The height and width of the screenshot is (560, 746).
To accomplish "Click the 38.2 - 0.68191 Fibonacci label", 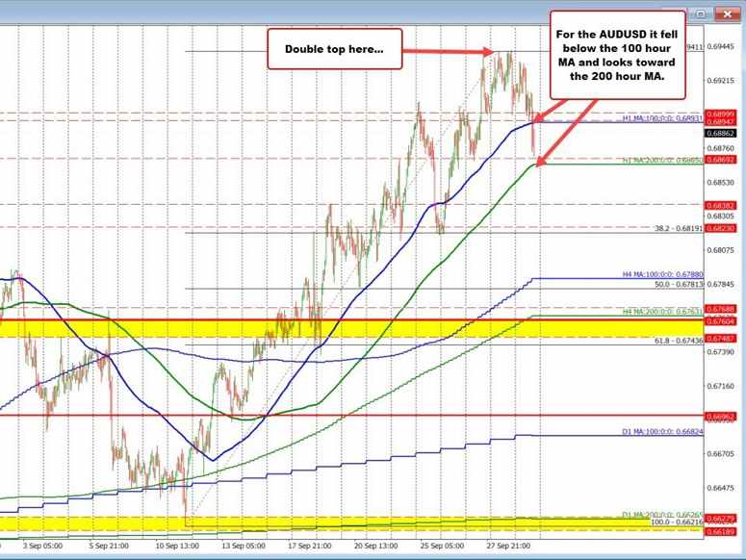I will pos(679,229).
